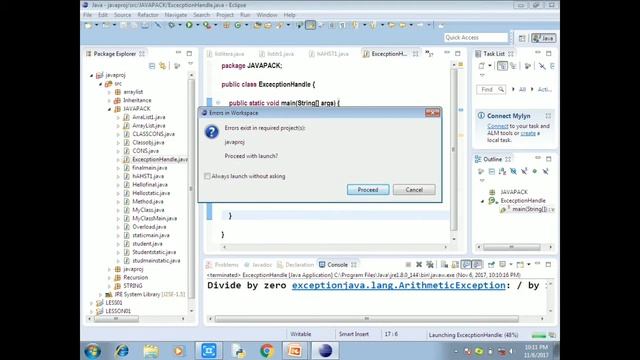Collapse ExcecptionHandle class in Outline

point(483,201)
